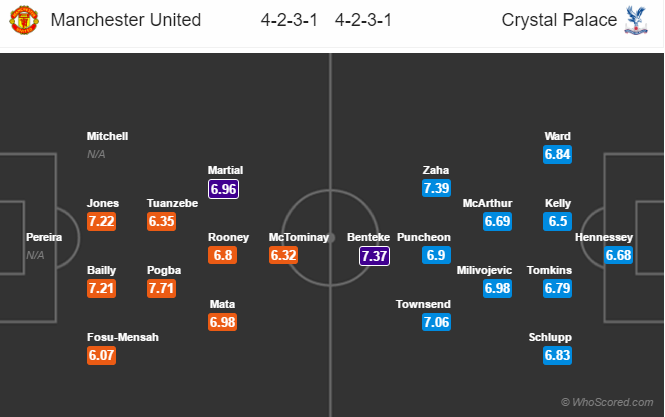Click Martial's 6.96 rating badge
The height and width of the screenshot is (417, 665).
coord(223,187)
